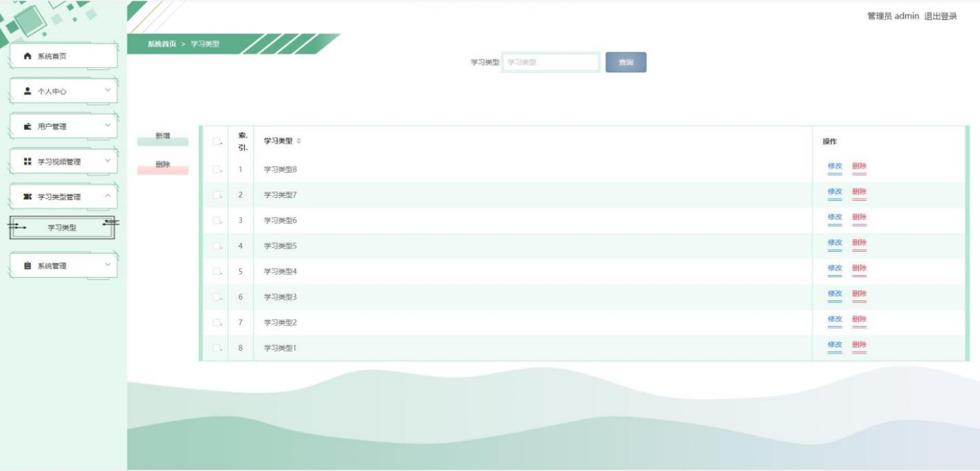Click the 学习类型8 cell text
Image resolution: width=980 pixels, height=471 pixels.
280,169
